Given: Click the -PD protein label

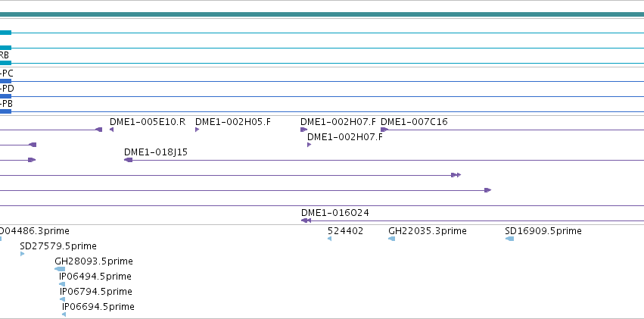Looking at the screenshot, I should point(7,89).
